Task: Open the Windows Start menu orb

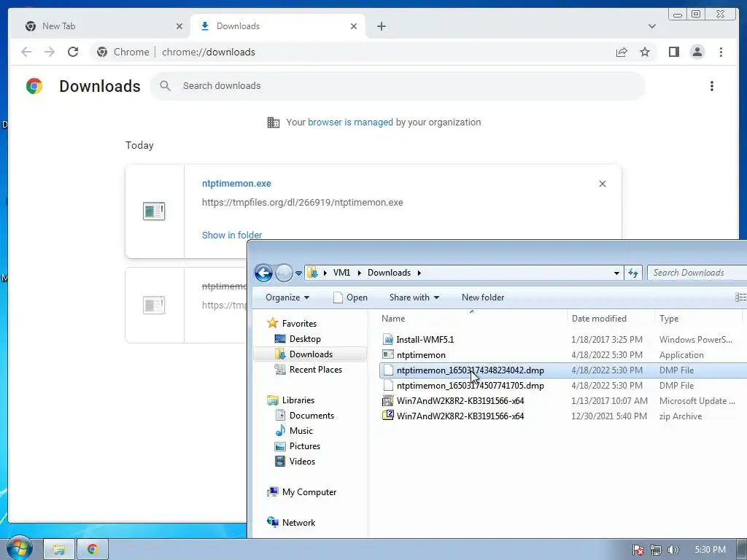Action: pos(19,548)
